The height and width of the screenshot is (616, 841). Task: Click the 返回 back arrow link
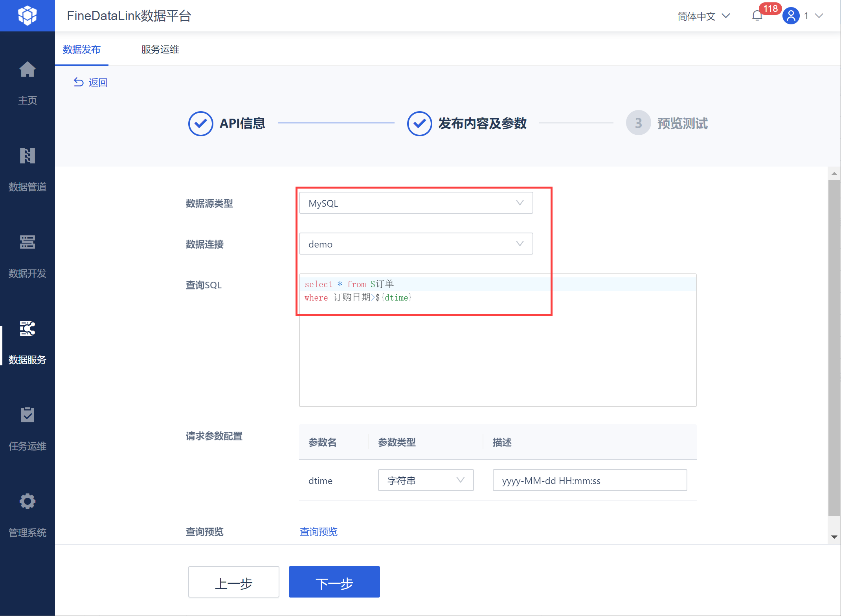(90, 82)
